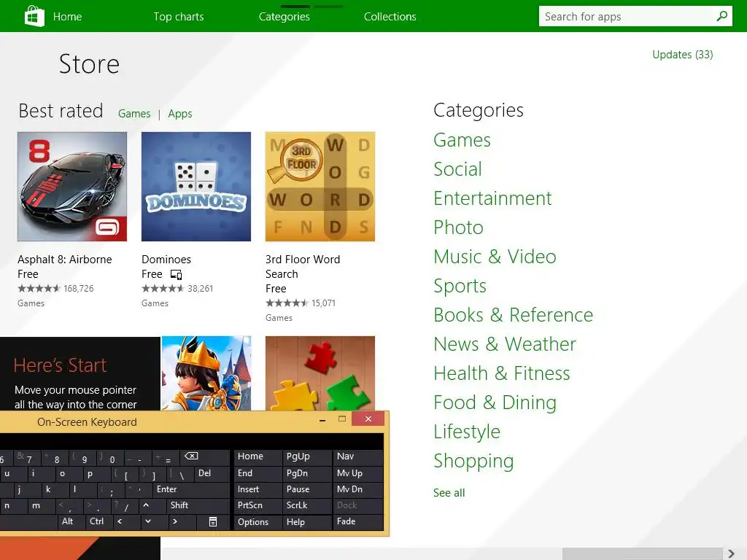Open the Music & Video category

pyautogui.click(x=495, y=257)
